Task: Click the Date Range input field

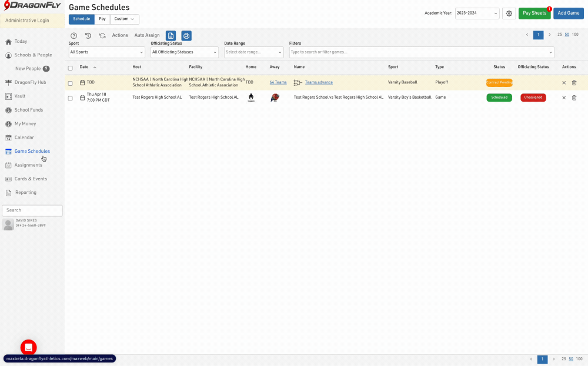Action: (254, 52)
